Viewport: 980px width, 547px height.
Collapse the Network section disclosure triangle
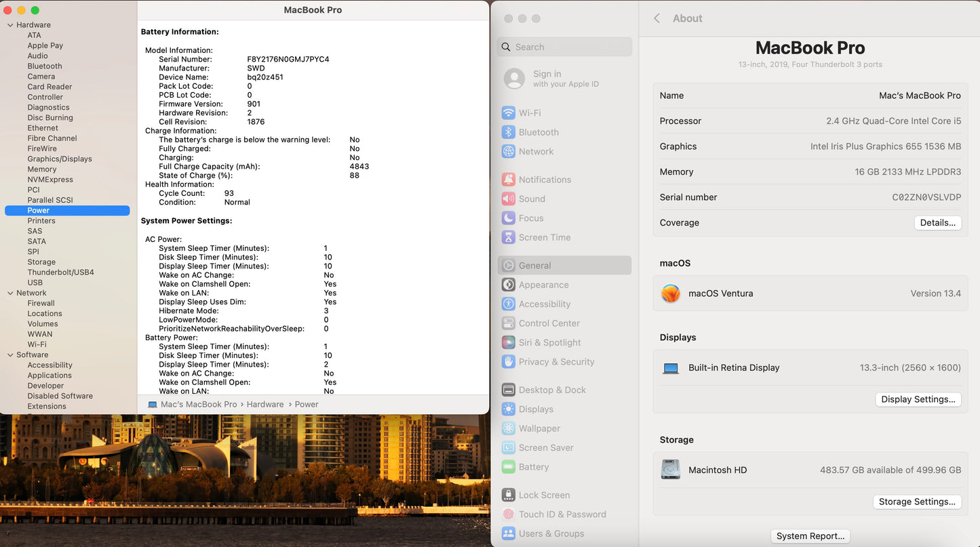[10, 293]
